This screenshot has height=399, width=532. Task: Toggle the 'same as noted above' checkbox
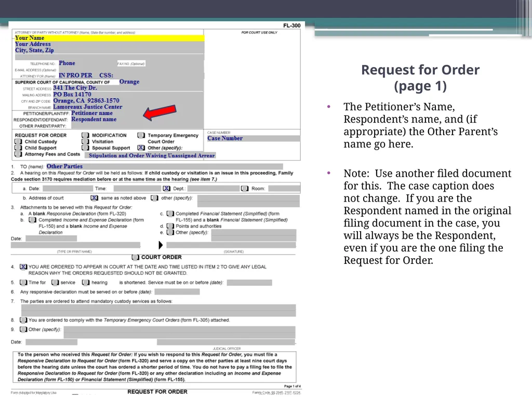(x=95, y=198)
